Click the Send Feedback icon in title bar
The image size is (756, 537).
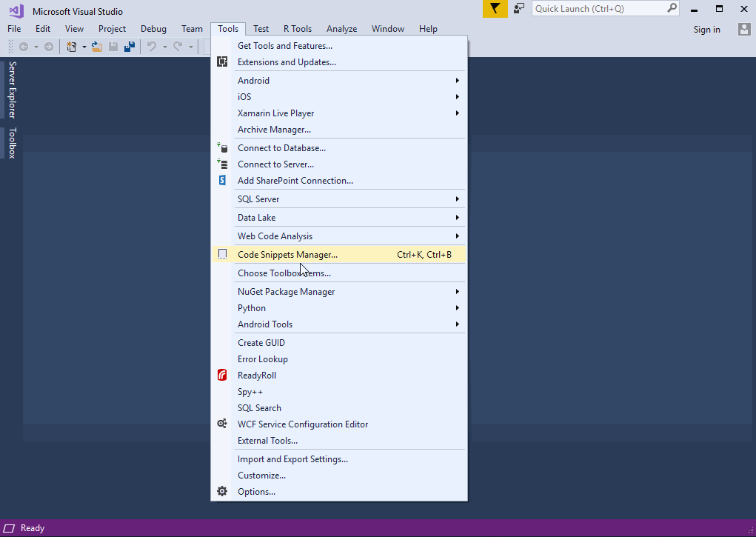pyautogui.click(x=519, y=9)
